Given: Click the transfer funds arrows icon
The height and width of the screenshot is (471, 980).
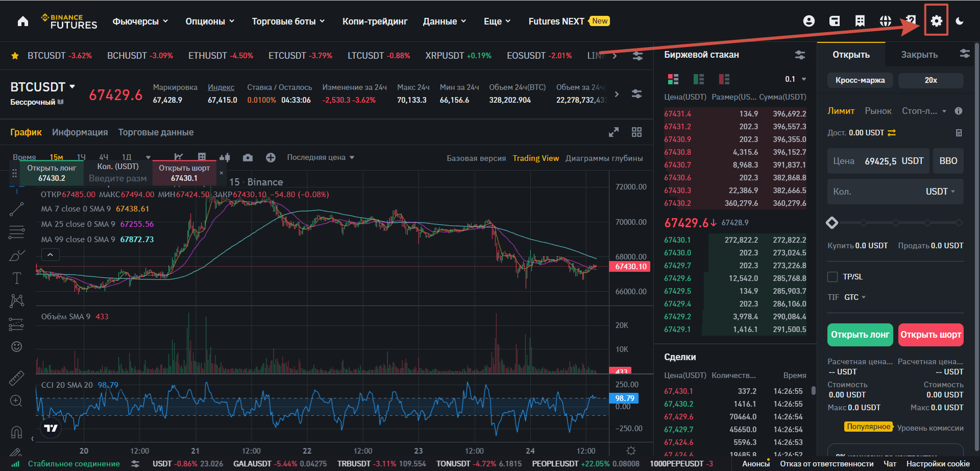Looking at the screenshot, I should point(892,133).
